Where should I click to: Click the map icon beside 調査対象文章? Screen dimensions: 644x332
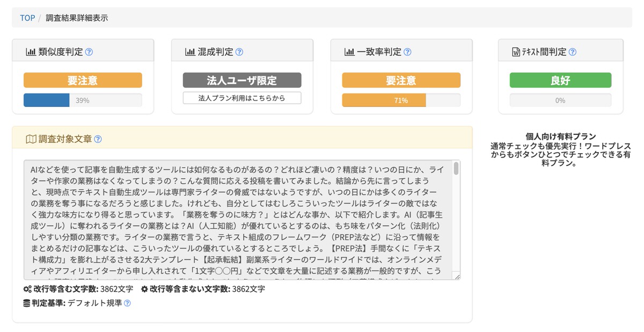[31, 139]
